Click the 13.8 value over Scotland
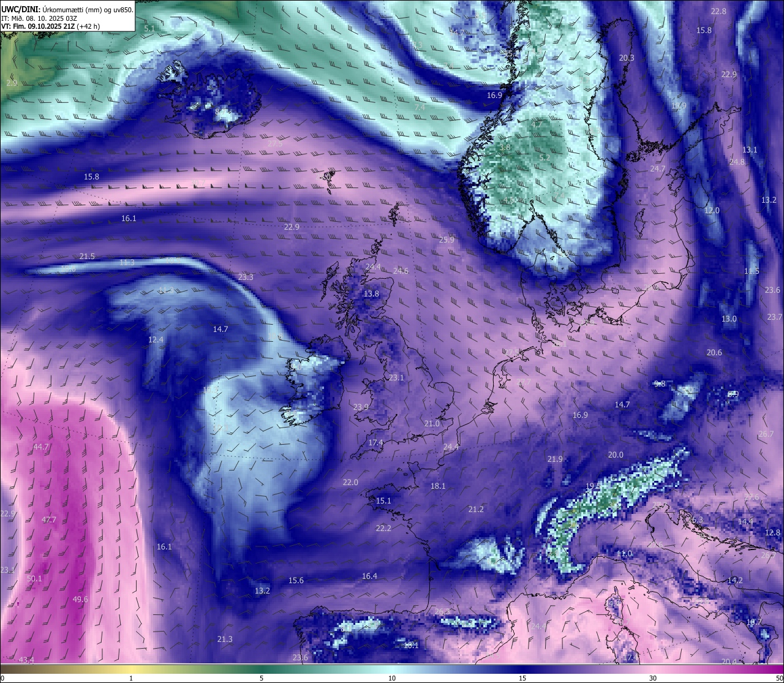 (x=371, y=295)
